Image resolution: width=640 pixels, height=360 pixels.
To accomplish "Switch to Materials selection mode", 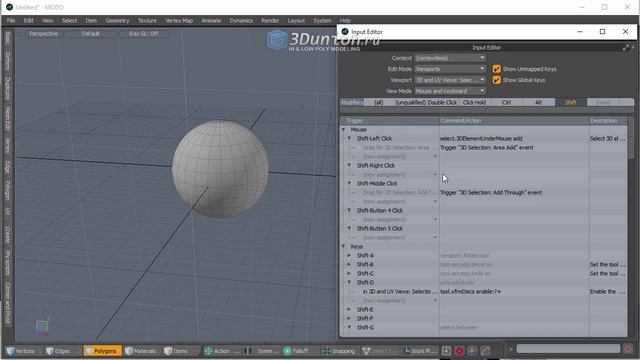I will click(x=140, y=351).
